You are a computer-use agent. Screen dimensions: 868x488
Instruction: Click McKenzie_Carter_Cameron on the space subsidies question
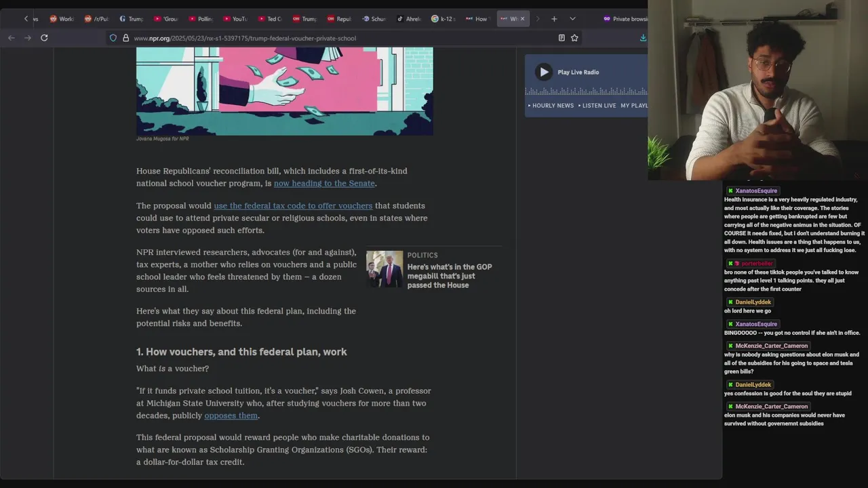772,346
